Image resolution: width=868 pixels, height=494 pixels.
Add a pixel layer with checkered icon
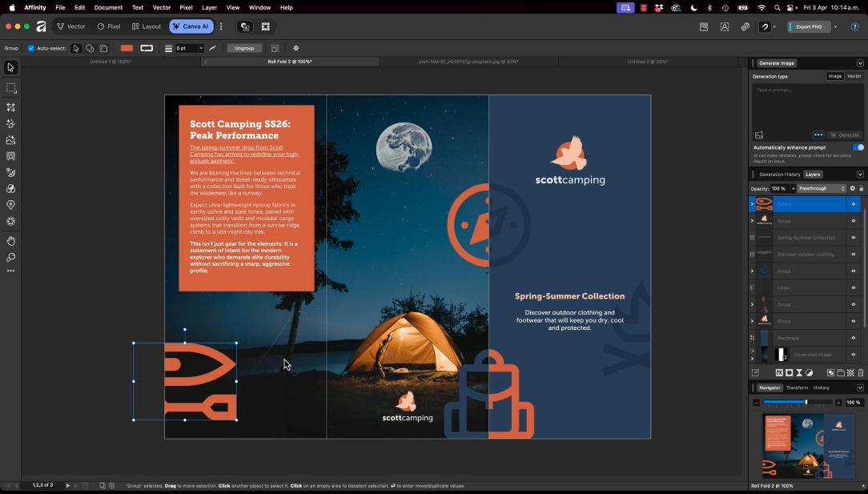851,373
